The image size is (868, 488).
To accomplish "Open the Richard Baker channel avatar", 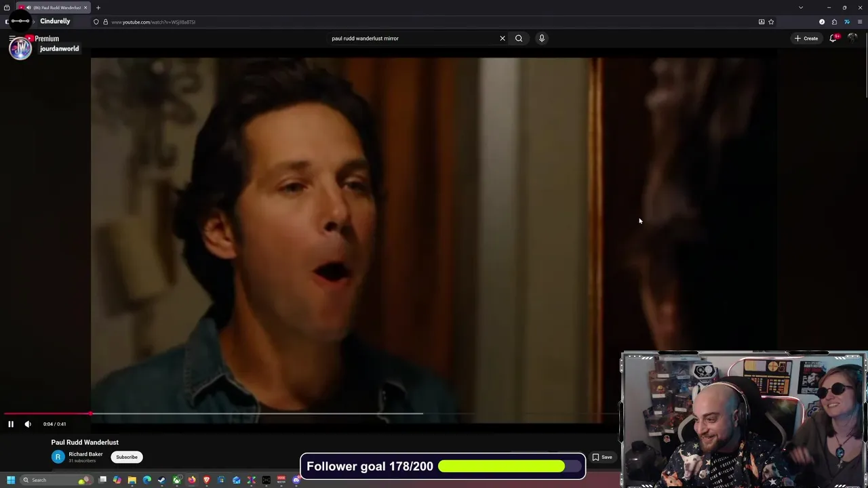I will tap(58, 457).
